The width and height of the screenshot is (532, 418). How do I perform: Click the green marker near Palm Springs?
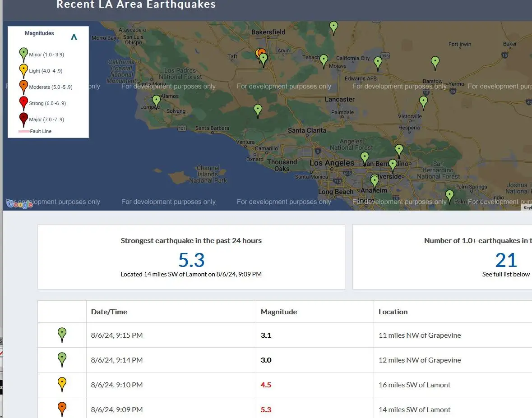[449, 196]
